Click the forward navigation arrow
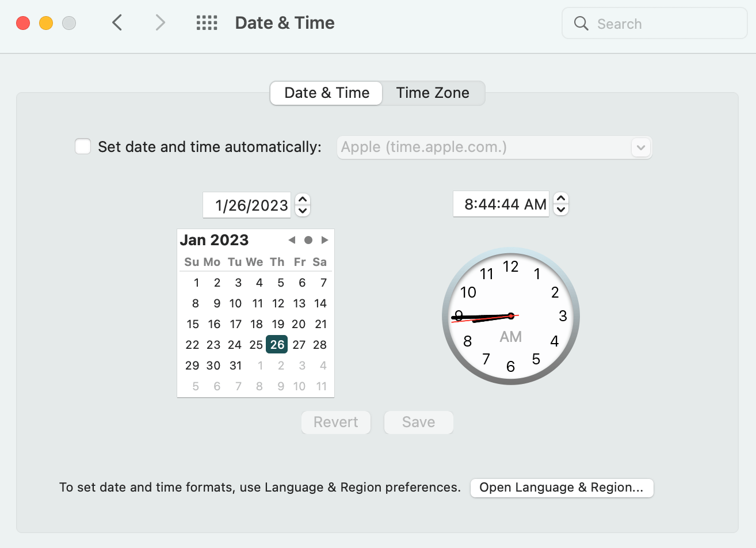Viewport: 756px width, 548px height. pyautogui.click(x=160, y=23)
